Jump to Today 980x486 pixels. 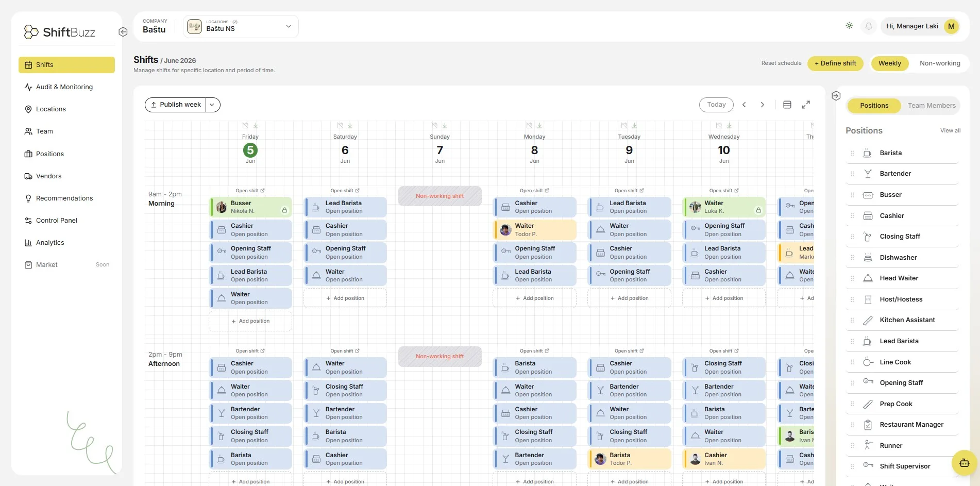coord(716,105)
